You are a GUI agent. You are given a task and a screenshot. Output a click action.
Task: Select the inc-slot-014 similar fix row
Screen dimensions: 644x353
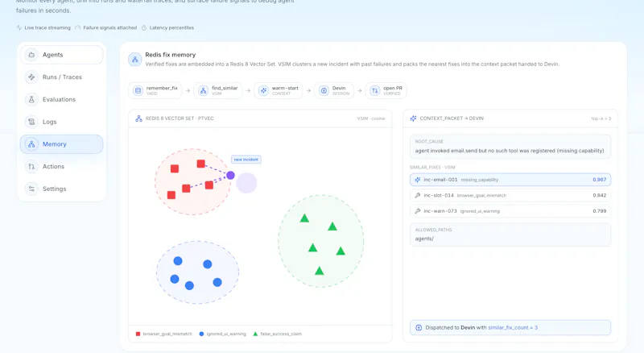click(x=510, y=195)
